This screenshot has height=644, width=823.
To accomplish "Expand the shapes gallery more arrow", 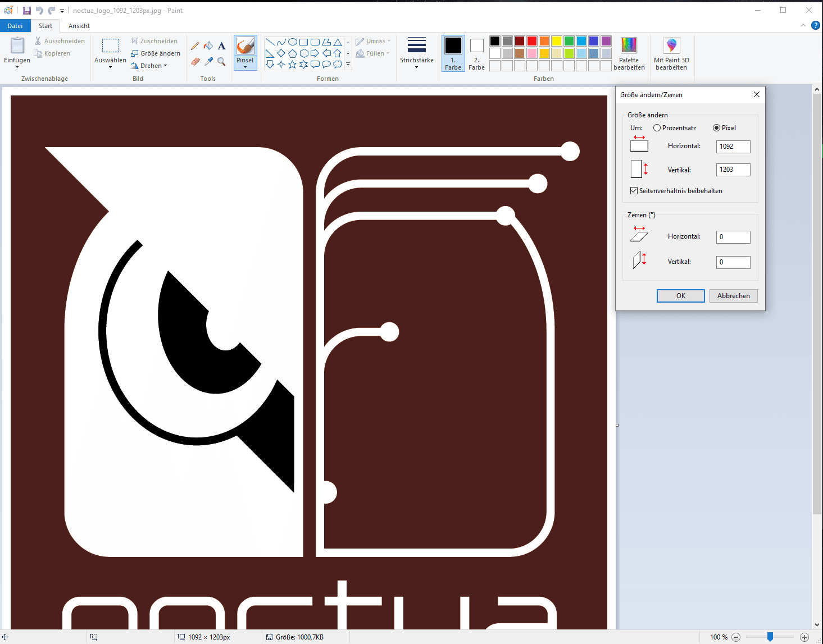I will click(x=348, y=65).
